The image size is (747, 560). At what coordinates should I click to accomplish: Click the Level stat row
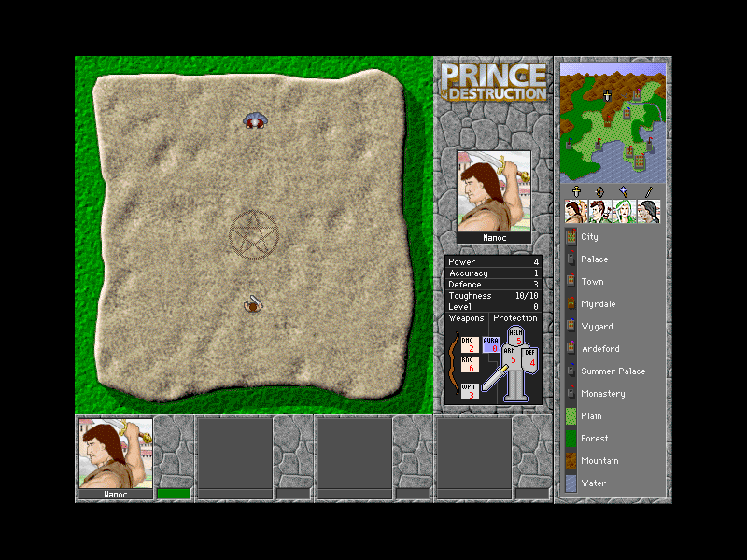[x=494, y=307]
